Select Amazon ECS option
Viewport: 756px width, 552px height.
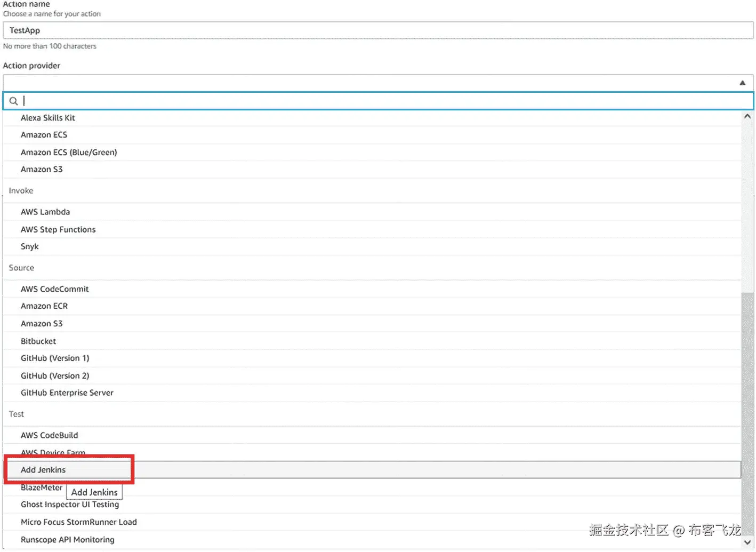372,135
